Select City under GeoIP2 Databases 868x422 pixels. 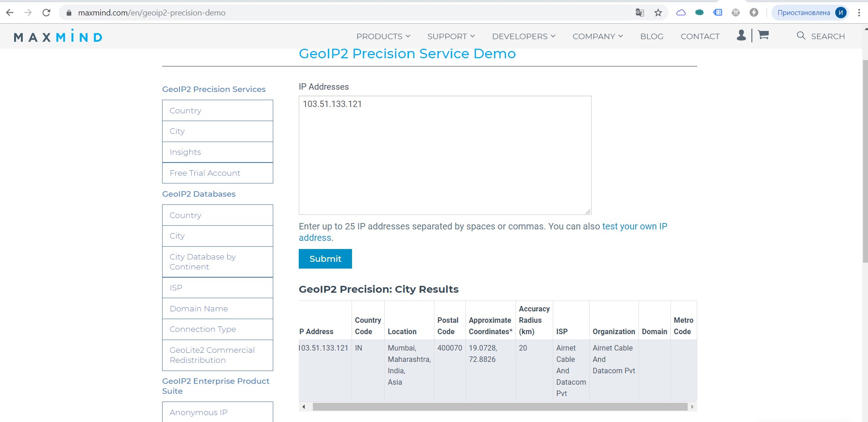[218, 236]
